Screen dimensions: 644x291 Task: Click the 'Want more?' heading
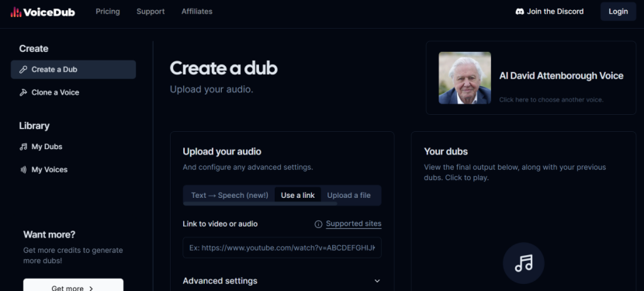(50, 234)
